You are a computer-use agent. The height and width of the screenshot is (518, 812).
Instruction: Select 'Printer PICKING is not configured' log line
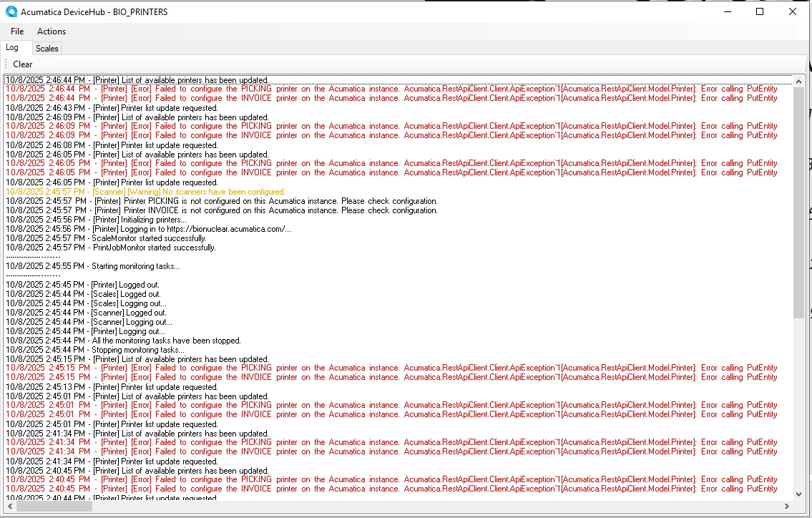222,201
